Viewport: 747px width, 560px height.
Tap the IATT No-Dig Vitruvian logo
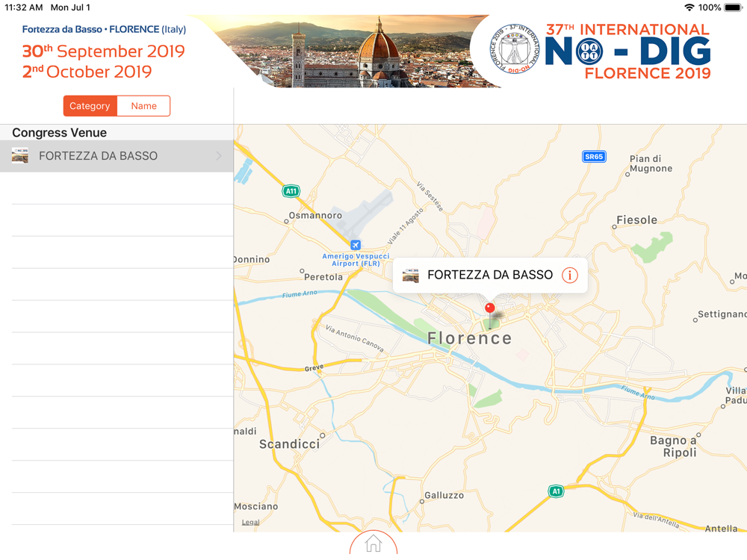click(515, 49)
